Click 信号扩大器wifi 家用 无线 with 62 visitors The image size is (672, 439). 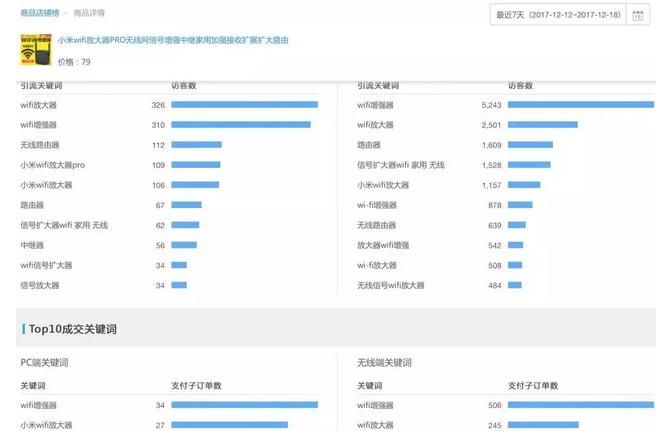(x=64, y=225)
